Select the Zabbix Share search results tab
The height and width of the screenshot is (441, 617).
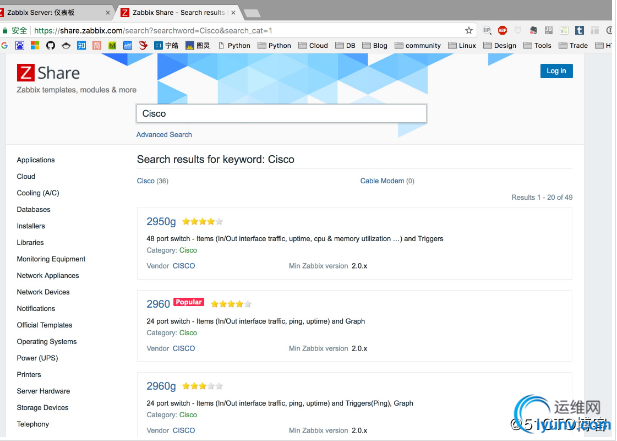[x=177, y=13]
